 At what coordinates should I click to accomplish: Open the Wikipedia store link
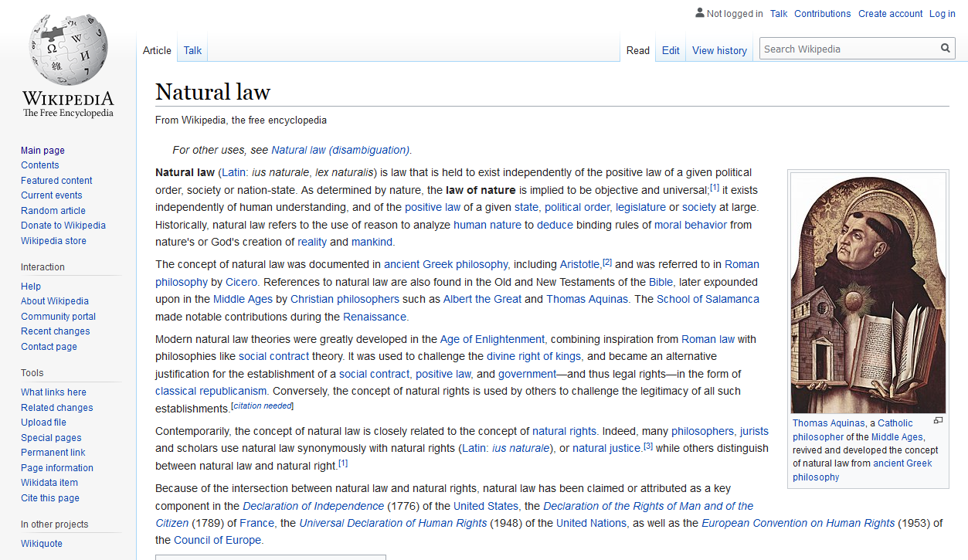coord(53,241)
